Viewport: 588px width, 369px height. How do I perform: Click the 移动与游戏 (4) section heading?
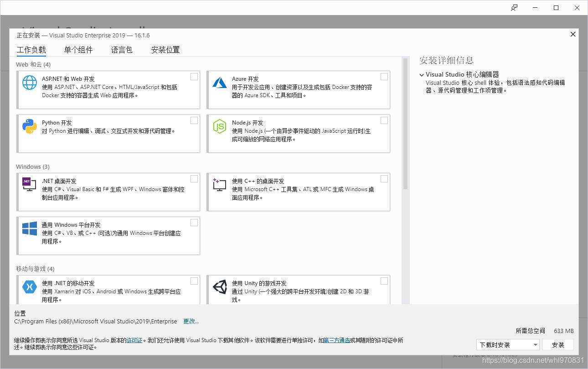pos(35,269)
